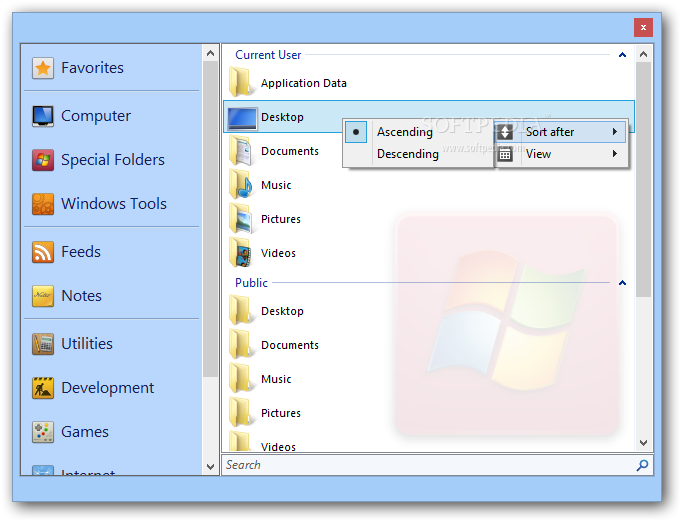Image resolution: width=682 pixels, height=522 pixels.
Task: Select Windows Tools category label
Action: pyautogui.click(x=114, y=204)
